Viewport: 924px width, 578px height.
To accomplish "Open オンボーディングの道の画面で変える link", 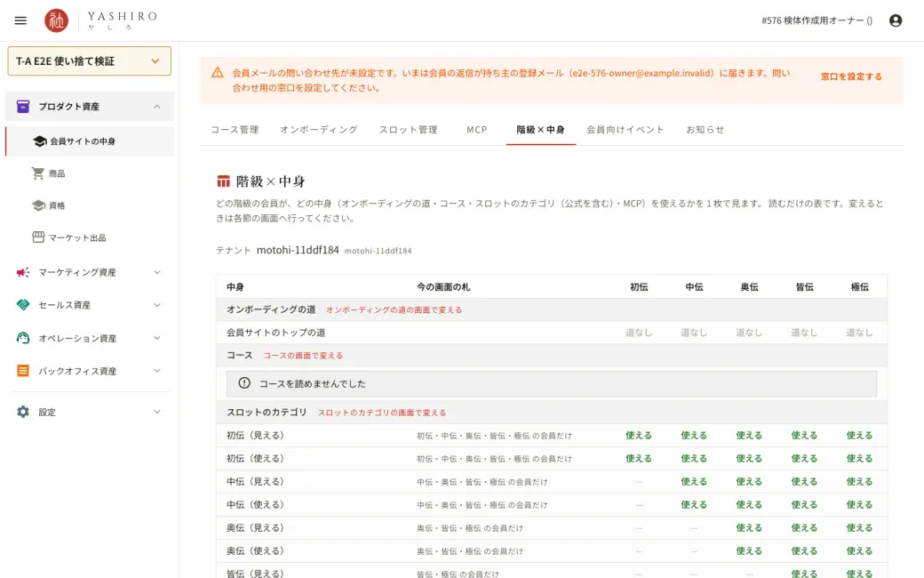I will coord(394,309).
